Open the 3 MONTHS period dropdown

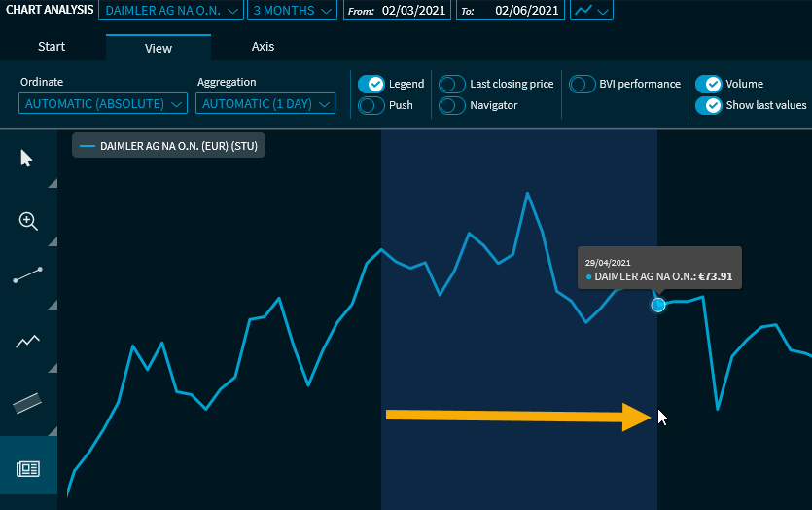[x=293, y=11]
